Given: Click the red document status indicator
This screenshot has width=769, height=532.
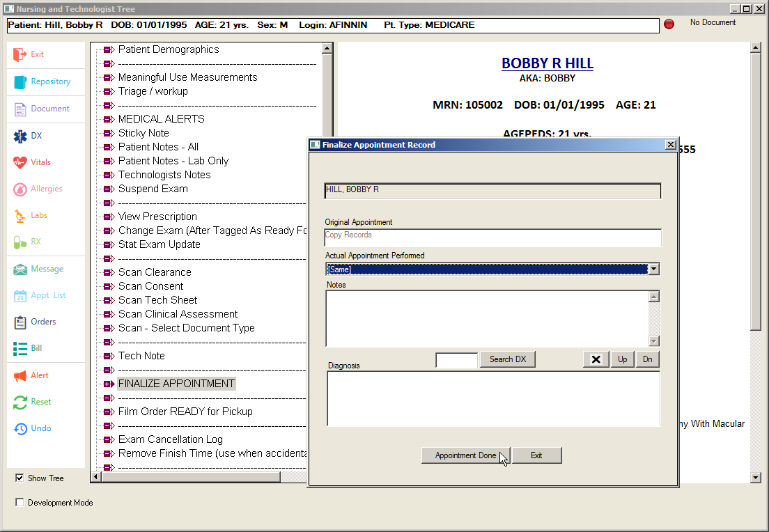Looking at the screenshot, I should [x=669, y=24].
